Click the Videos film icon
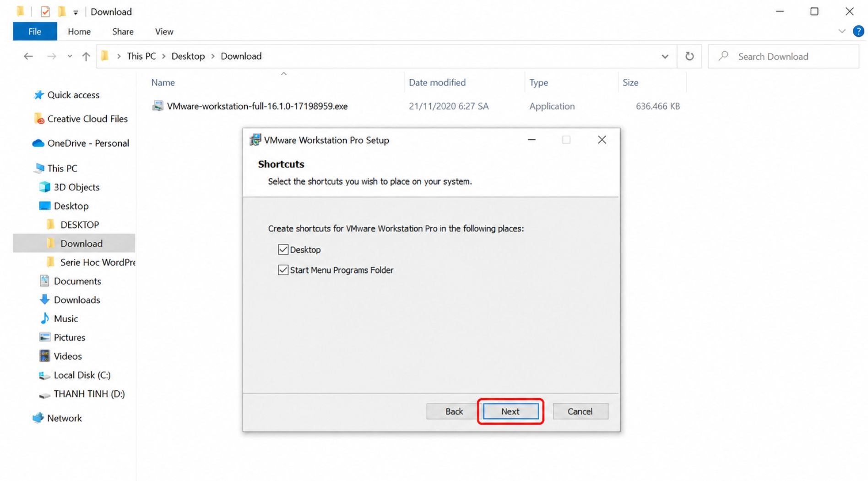This screenshot has width=868, height=481. tap(44, 356)
